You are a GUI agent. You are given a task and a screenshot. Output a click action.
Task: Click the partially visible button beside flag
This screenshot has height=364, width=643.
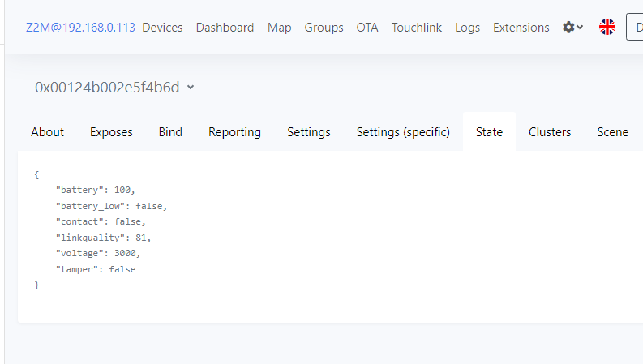[635, 27]
